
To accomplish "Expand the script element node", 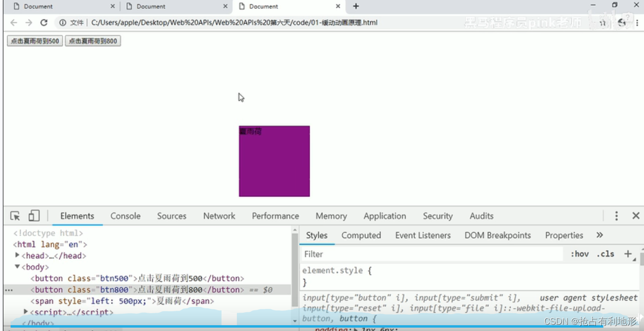I will point(26,312).
